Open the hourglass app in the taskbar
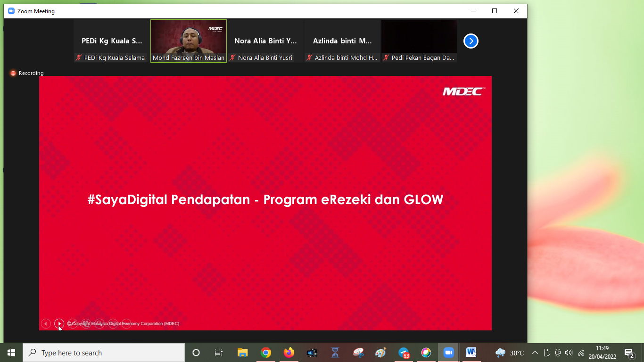 coord(335,353)
